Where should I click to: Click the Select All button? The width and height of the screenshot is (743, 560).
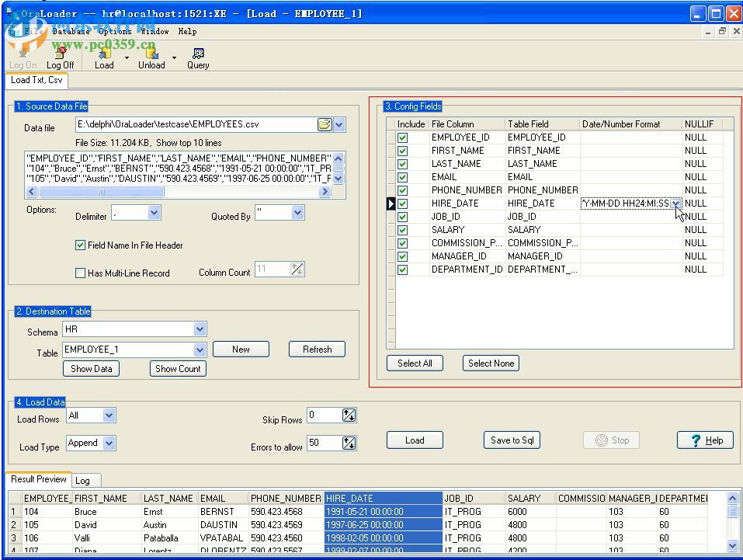click(415, 363)
